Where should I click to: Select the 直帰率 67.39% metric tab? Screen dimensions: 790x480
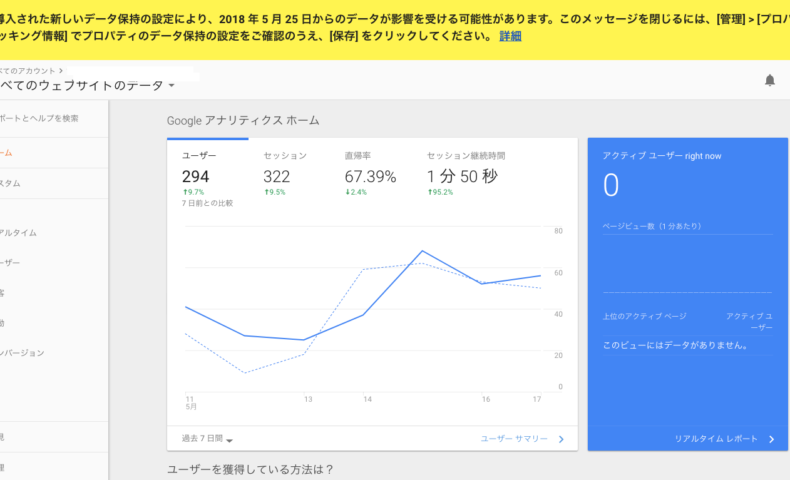point(370,174)
